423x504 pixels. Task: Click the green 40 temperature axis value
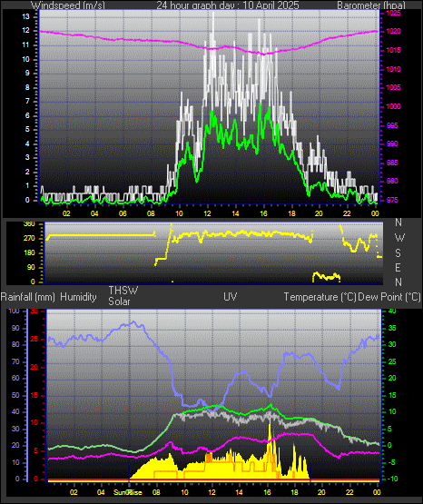pyautogui.click(x=392, y=311)
